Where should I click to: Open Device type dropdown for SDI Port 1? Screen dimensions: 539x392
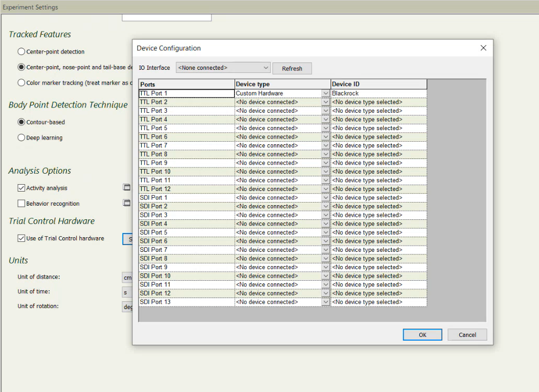click(325, 198)
